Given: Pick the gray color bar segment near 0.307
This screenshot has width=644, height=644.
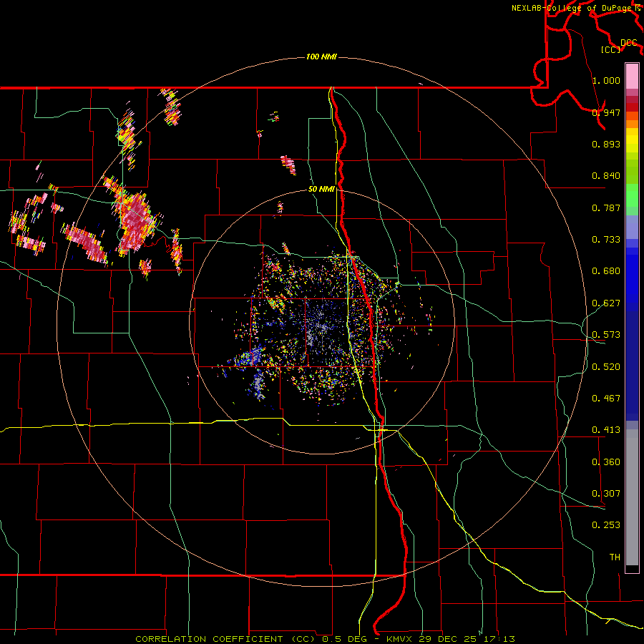Looking at the screenshot, I should 632,497.
